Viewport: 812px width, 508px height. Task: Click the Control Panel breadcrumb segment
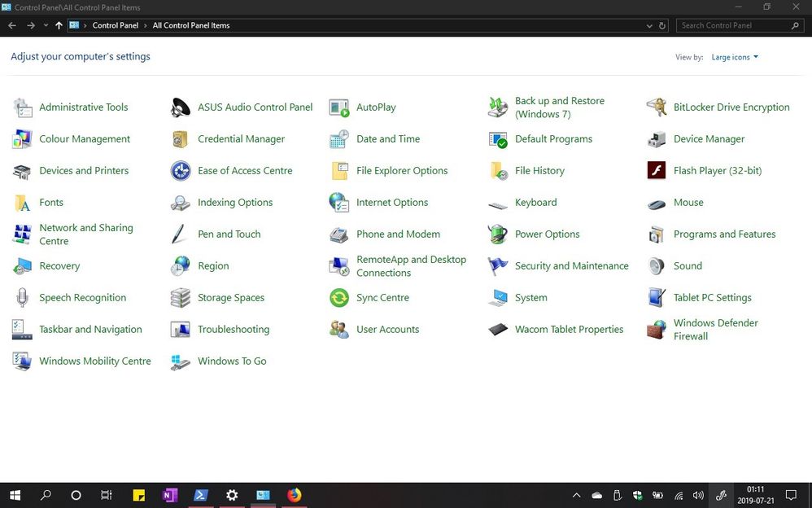pyautogui.click(x=116, y=25)
